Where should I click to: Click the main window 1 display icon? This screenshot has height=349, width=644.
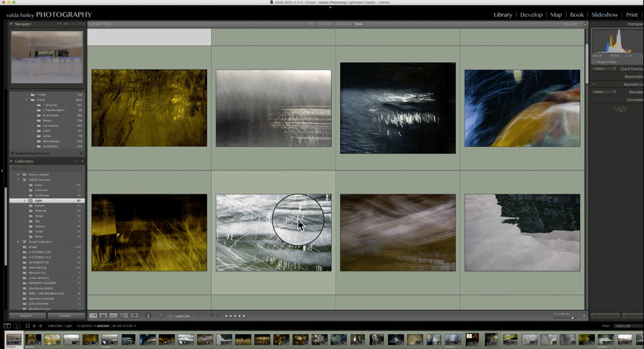(x=8, y=326)
